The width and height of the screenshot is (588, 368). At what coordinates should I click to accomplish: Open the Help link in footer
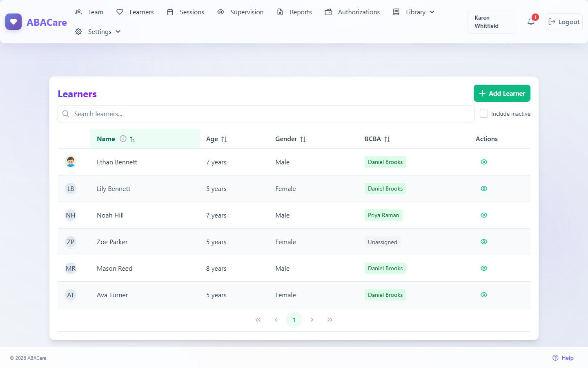coord(563,358)
